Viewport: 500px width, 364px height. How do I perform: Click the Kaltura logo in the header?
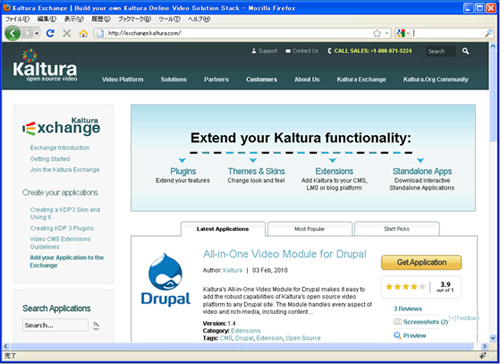pyautogui.click(x=45, y=66)
